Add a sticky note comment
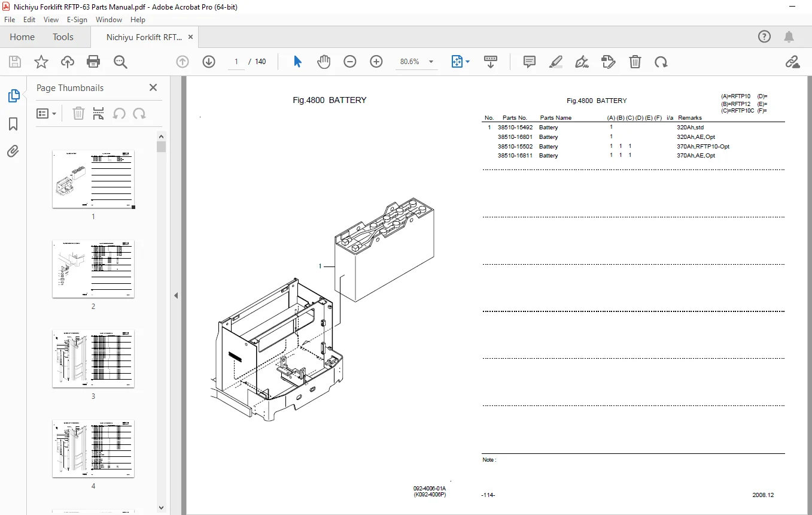 [530, 62]
